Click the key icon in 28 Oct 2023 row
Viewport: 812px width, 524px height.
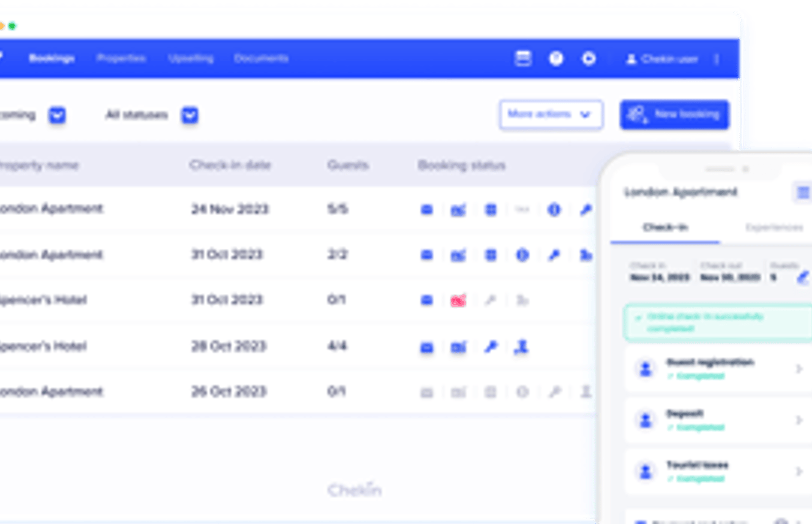click(490, 347)
